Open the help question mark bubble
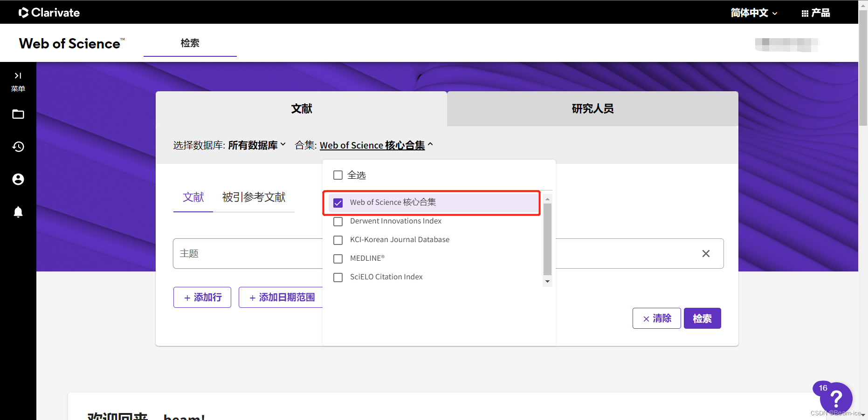This screenshot has height=420, width=868. 836,398
